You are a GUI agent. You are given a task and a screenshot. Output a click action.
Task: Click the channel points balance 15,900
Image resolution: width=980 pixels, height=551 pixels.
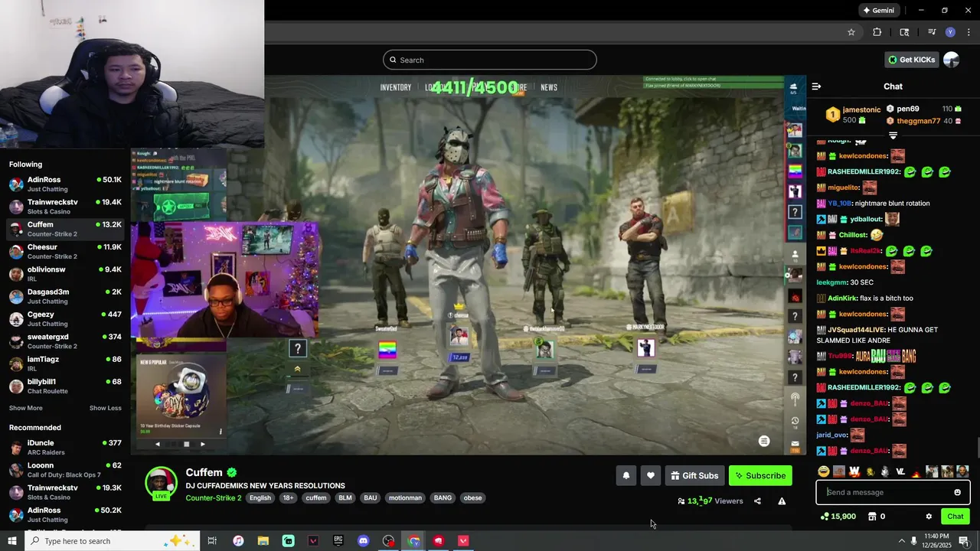(838, 517)
